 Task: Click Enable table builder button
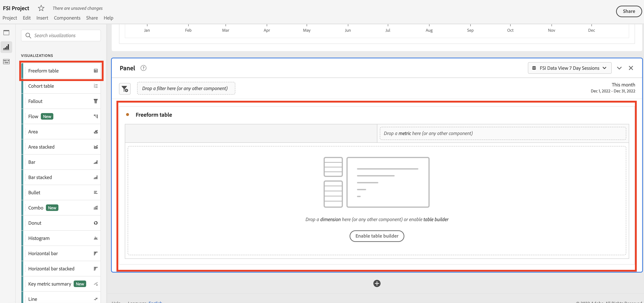coord(377,236)
